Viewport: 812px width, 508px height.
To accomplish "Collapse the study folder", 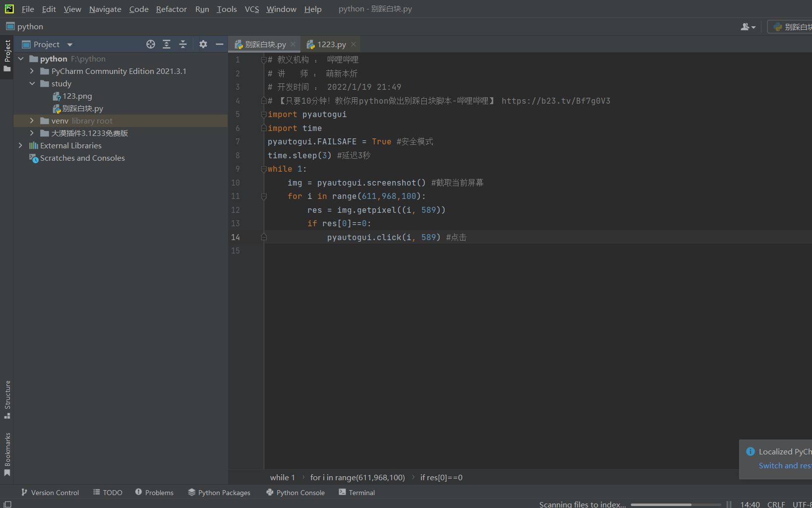I will [32, 83].
